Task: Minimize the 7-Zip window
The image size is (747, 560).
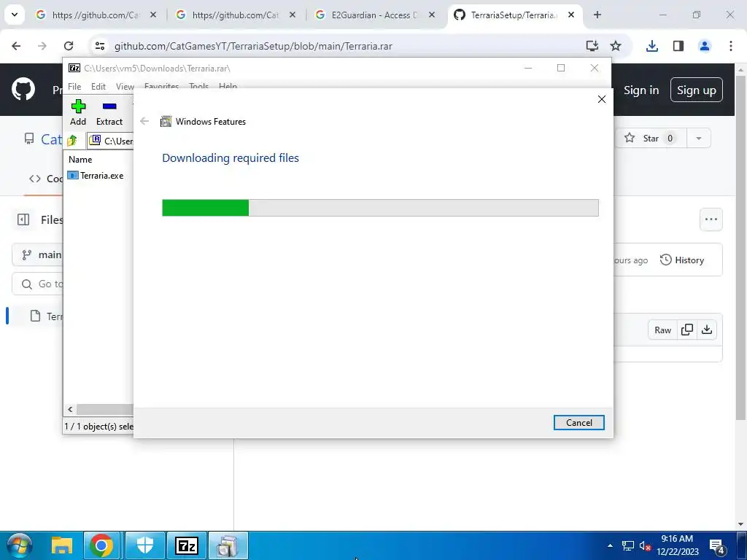Action: pyautogui.click(x=528, y=68)
